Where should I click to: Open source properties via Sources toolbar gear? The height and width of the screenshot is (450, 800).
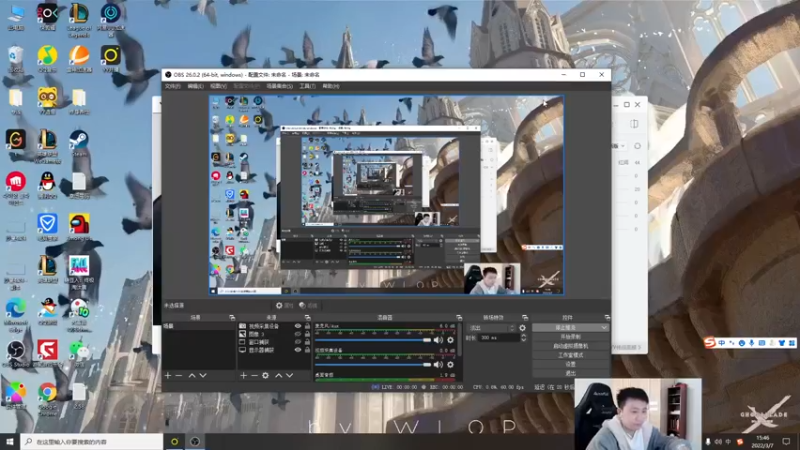pos(265,376)
